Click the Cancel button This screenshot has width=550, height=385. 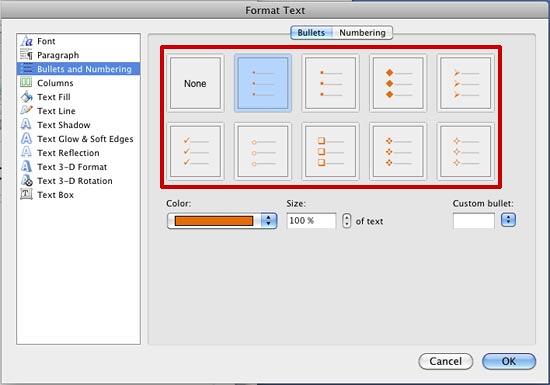(445, 361)
